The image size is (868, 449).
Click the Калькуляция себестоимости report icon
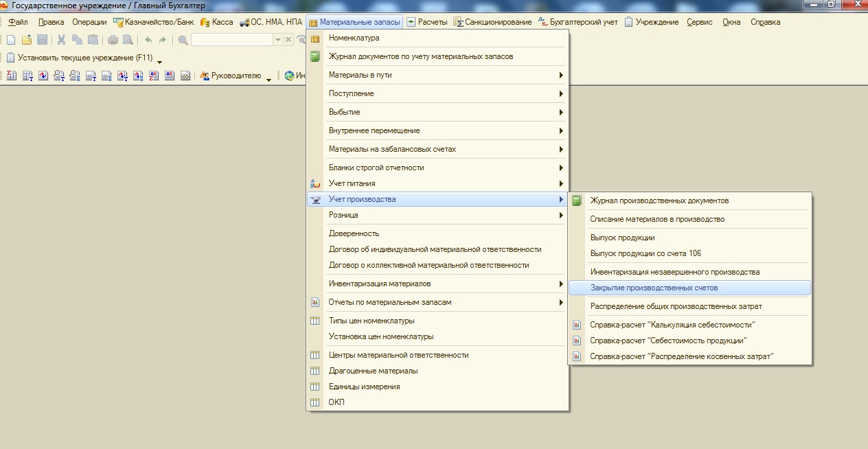pos(577,325)
